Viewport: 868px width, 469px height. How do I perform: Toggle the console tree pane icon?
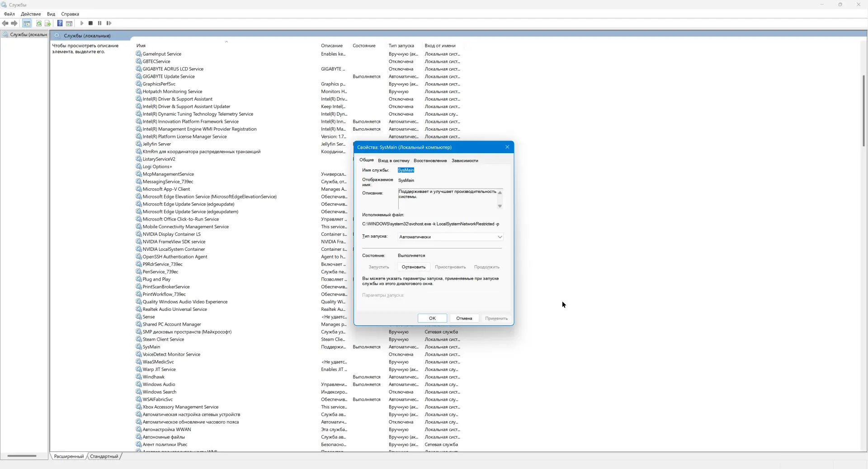[27, 23]
